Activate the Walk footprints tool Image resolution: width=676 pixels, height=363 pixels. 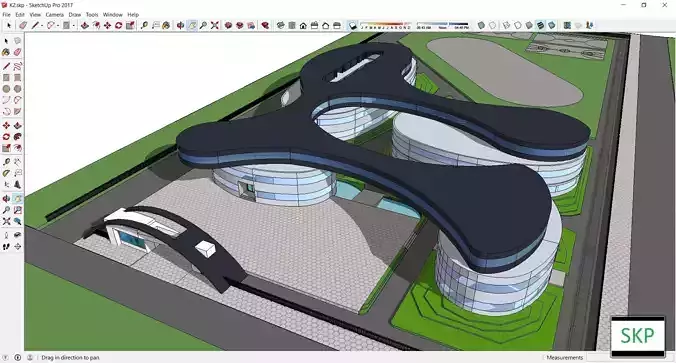(6, 247)
